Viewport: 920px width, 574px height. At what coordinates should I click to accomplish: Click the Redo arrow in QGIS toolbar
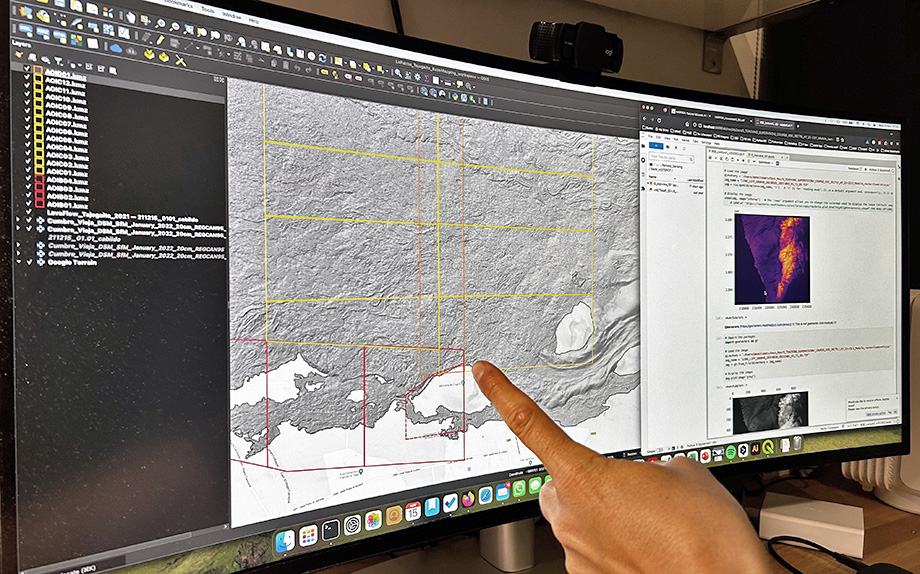pos(308,70)
